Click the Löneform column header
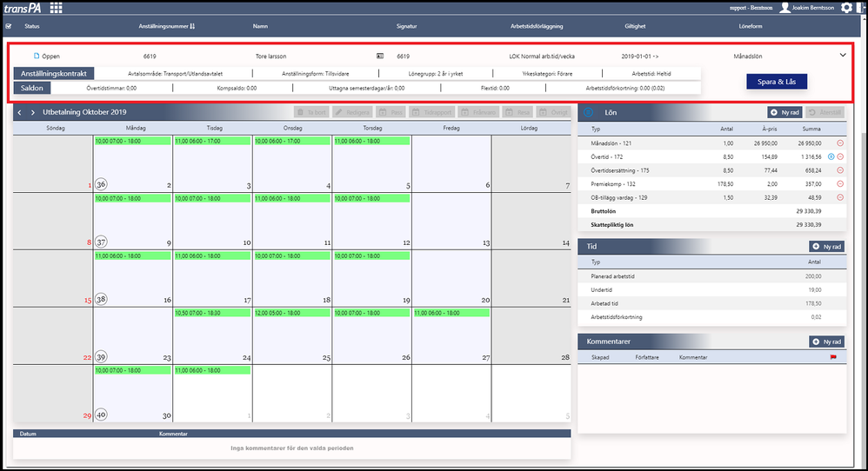The height and width of the screenshot is (471, 868). 750,26
